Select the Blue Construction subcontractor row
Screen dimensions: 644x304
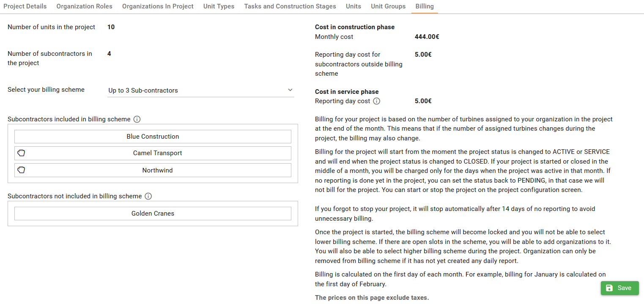click(x=153, y=137)
